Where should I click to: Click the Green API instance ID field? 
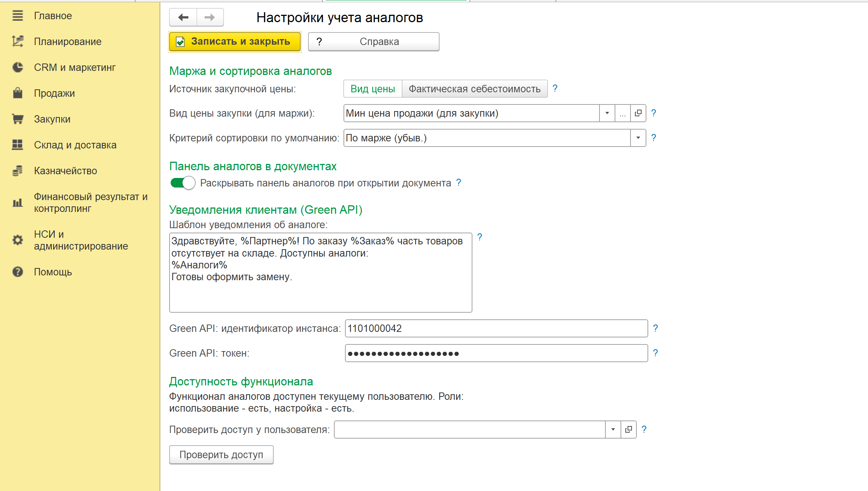496,328
